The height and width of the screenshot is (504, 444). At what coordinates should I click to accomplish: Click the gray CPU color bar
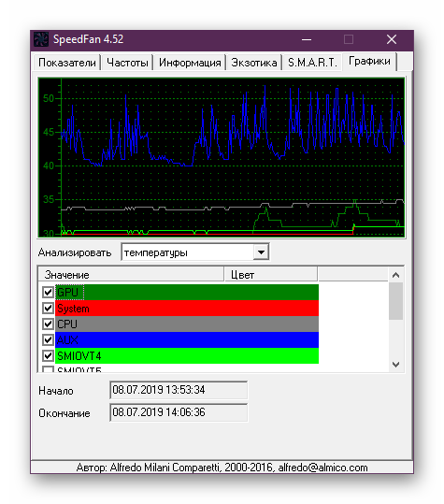click(187, 324)
